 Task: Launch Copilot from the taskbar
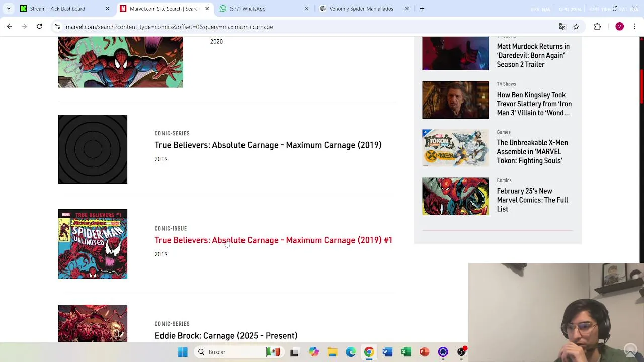click(x=313, y=352)
